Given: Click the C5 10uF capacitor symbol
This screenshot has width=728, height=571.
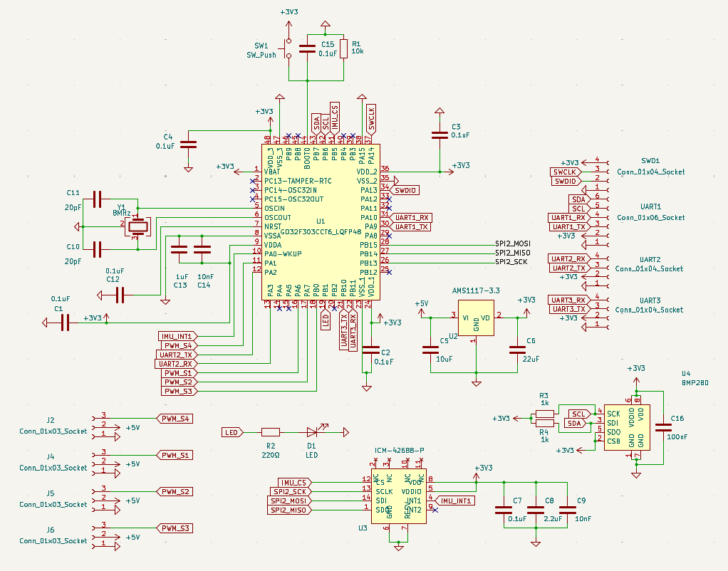Looking at the screenshot, I should click(x=430, y=350).
